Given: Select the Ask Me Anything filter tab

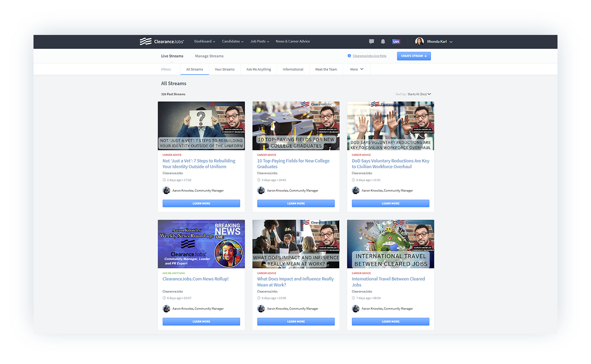Looking at the screenshot, I should (x=258, y=69).
